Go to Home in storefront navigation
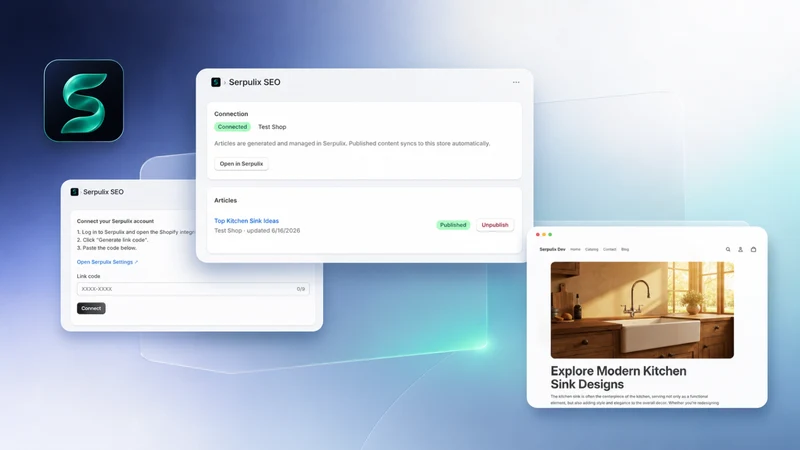The width and height of the screenshot is (800, 450). click(x=576, y=249)
